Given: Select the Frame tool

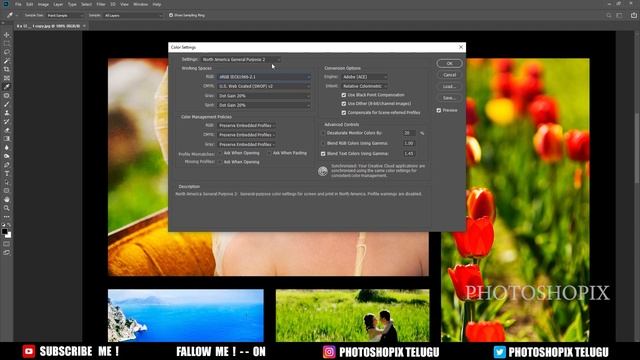Looking at the screenshot, I should tap(7, 78).
